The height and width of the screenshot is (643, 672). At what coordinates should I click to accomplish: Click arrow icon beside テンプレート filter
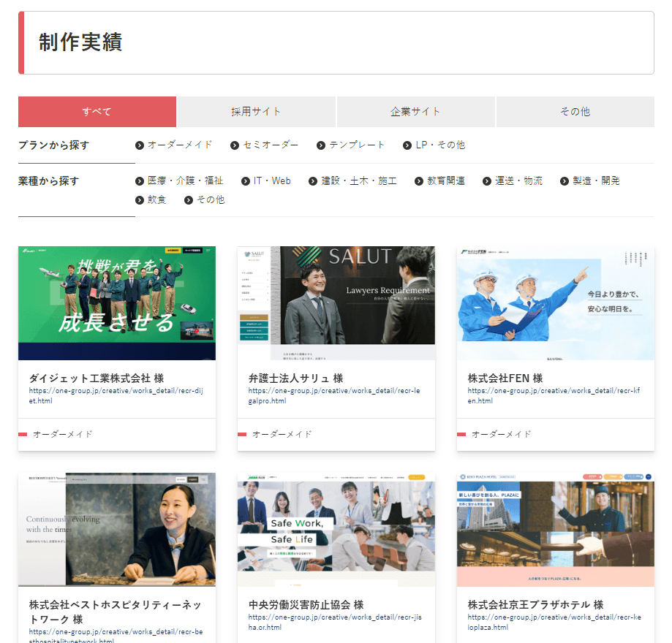[x=320, y=145]
